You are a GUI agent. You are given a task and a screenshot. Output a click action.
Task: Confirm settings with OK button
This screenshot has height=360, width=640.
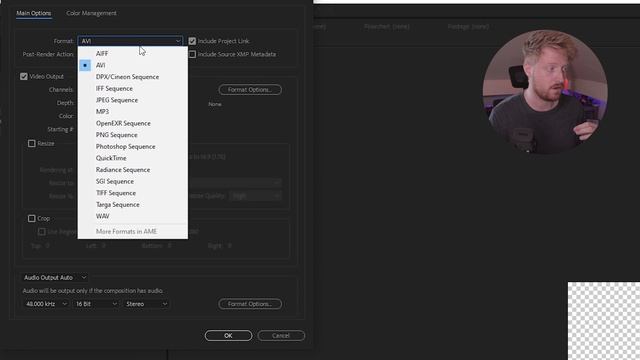click(228, 336)
